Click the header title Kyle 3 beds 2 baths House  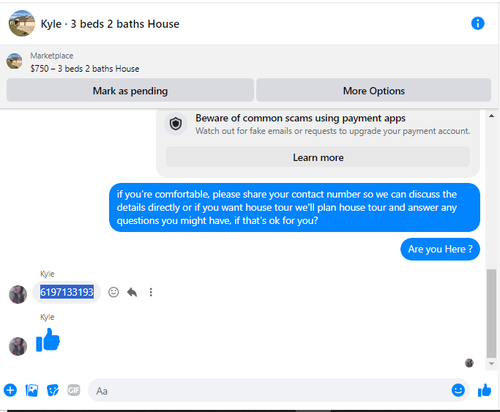coord(110,24)
